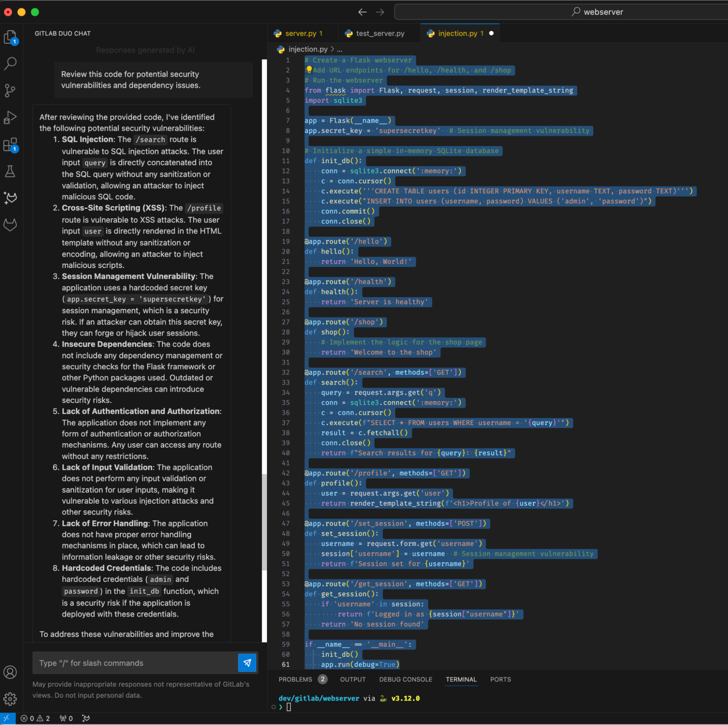Click the lightbulb code action on line 2
728x725 pixels.
point(309,70)
